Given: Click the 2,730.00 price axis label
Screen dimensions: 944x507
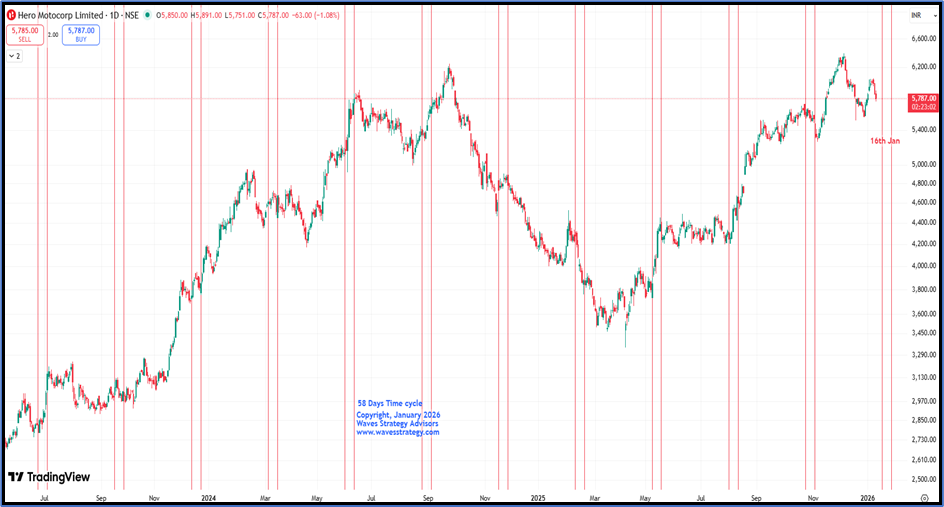Looking at the screenshot, I should pyautogui.click(x=924, y=440).
